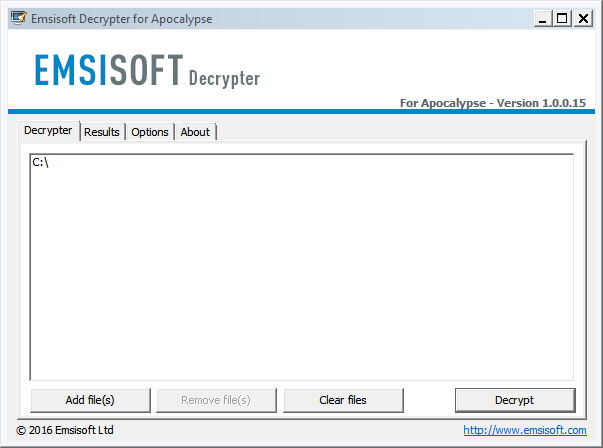Click the Emsisoft app icon in title bar
The image size is (603, 448).
[x=18, y=18]
